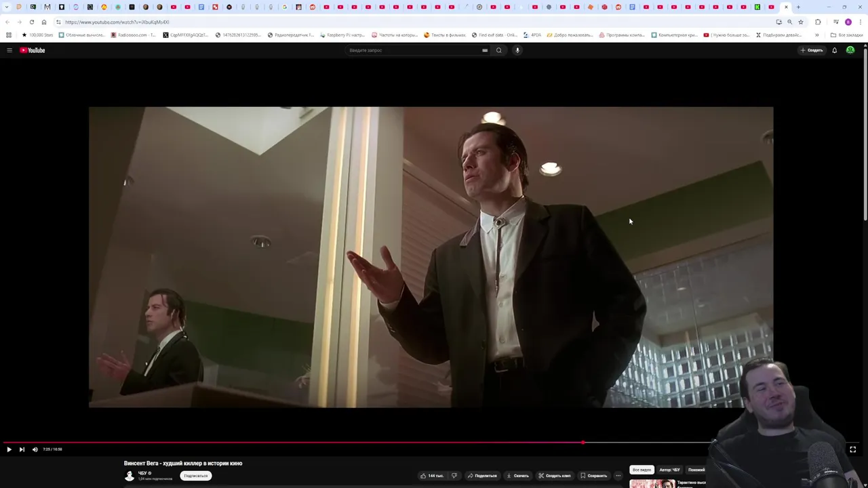Open the browser profile avatar
Screen dimensions: 868x488
coord(848,22)
